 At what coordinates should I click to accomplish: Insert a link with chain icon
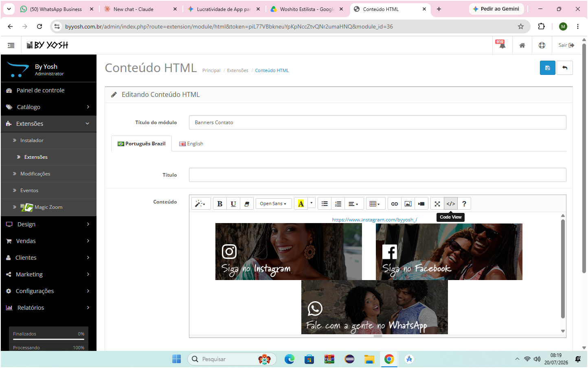coord(395,204)
